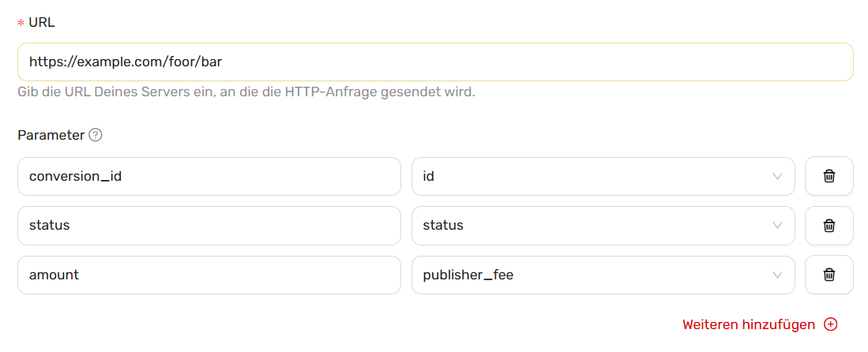Image resolution: width=868 pixels, height=352 pixels.
Task: Click the URL field label
Action: pyautogui.click(x=42, y=23)
